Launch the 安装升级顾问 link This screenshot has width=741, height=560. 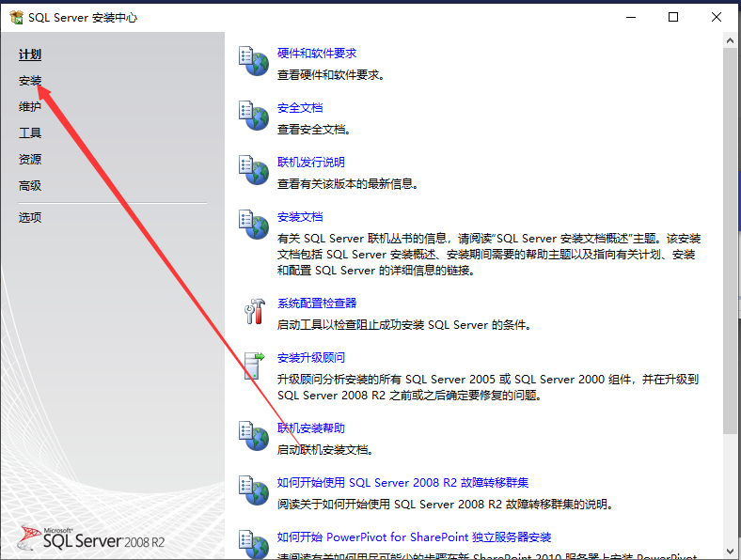tap(311, 358)
